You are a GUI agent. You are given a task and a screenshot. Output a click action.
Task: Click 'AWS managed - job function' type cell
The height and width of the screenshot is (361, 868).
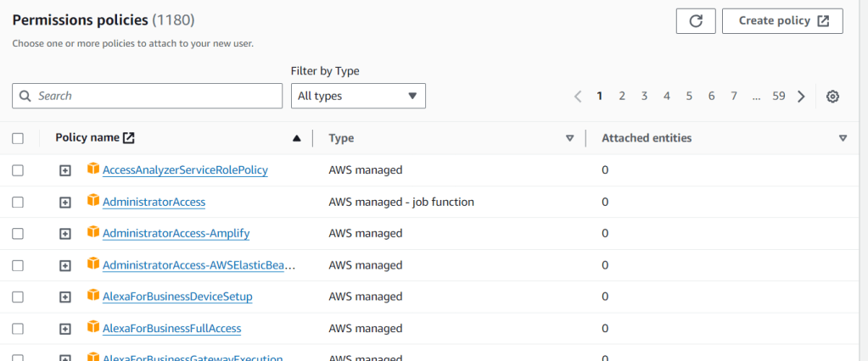[401, 203]
